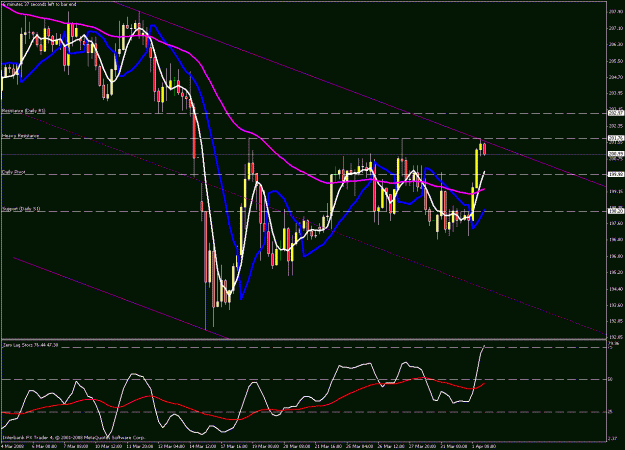Click the "Daily Pivot" line label
Image resolution: width=625 pixels, height=450 pixels.
14,172
